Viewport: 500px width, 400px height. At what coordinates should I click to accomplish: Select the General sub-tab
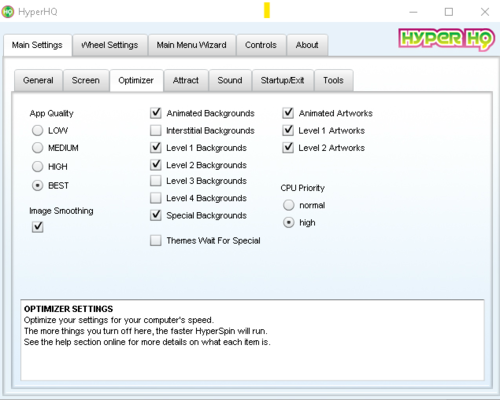click(38, 80)
